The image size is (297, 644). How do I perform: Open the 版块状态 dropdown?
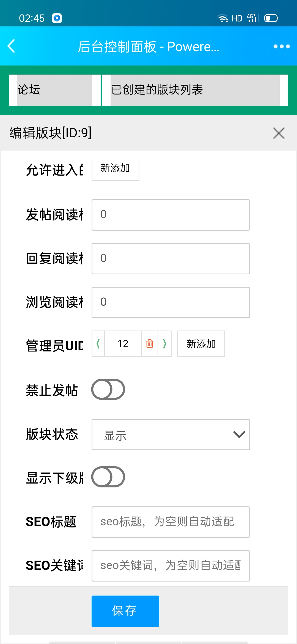171,435
